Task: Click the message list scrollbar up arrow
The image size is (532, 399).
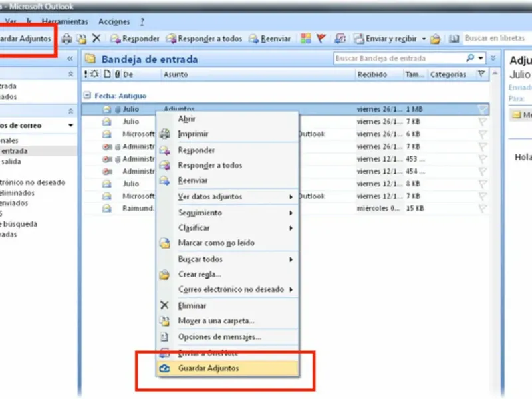Action: (x=495, y=74)
